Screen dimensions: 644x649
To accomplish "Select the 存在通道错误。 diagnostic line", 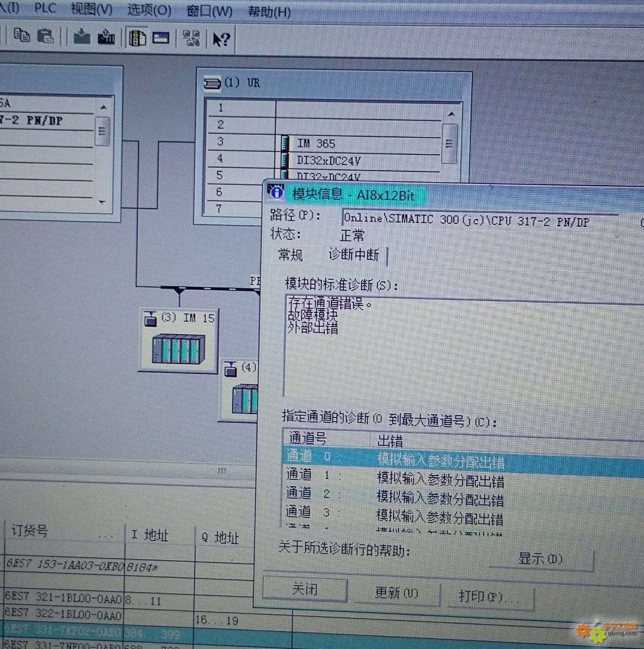I will [330, 303].
